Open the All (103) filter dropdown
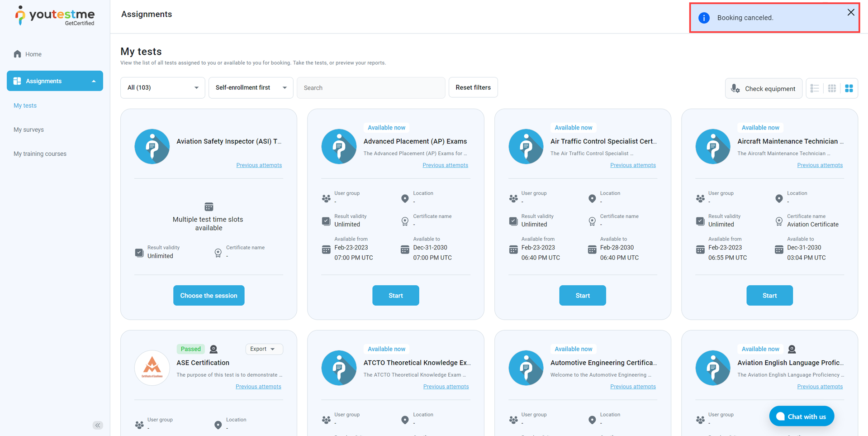868x436 pixels. [x=162, y=88]
